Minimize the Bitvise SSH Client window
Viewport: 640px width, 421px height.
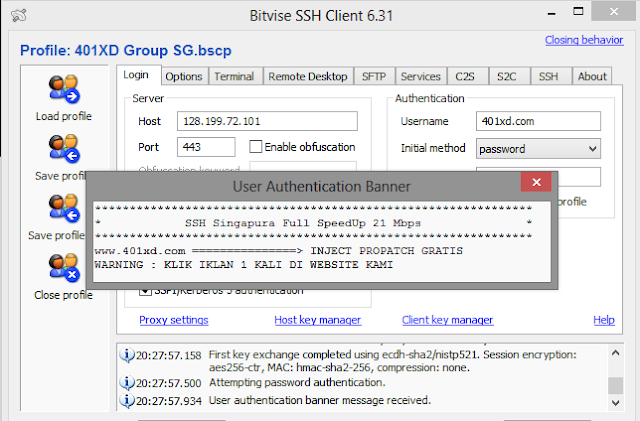click(551, 13)
